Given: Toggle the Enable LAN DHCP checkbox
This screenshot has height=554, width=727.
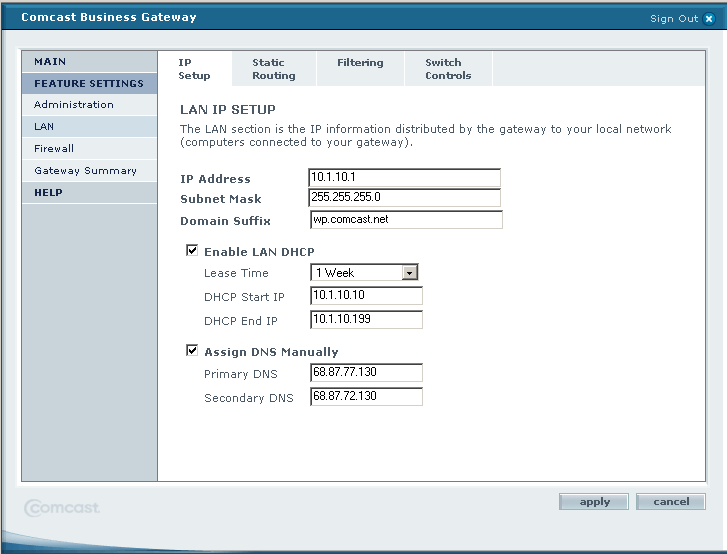Looking at the screenshot, I should (192, 250).
